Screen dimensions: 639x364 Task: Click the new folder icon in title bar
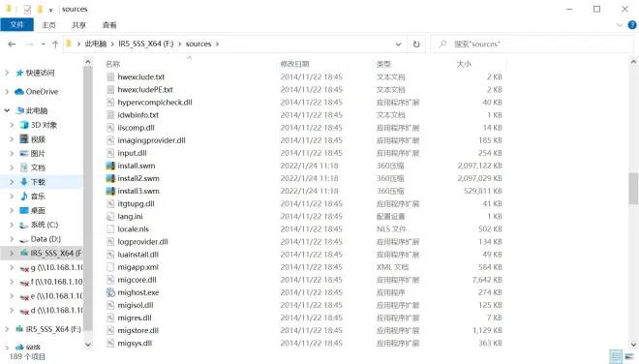click(40, 9)
